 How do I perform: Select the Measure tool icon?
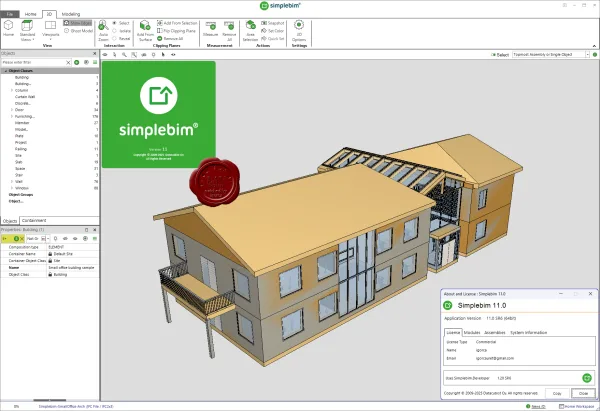210,26
